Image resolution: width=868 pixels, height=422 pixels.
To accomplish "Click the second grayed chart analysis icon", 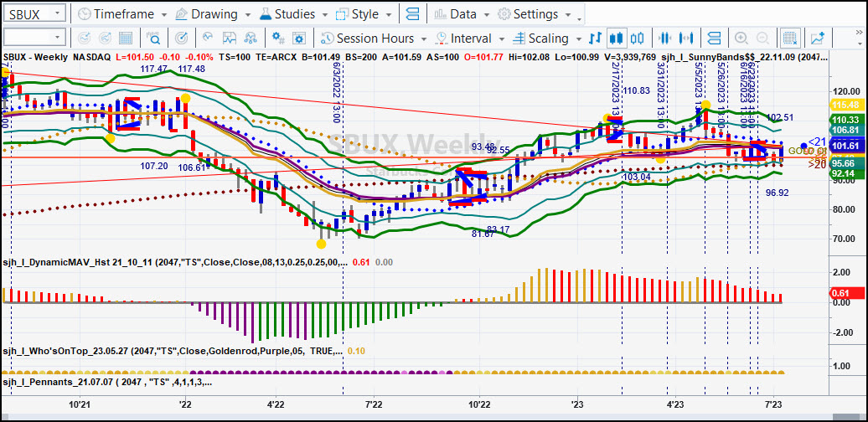I will (104, 39).
